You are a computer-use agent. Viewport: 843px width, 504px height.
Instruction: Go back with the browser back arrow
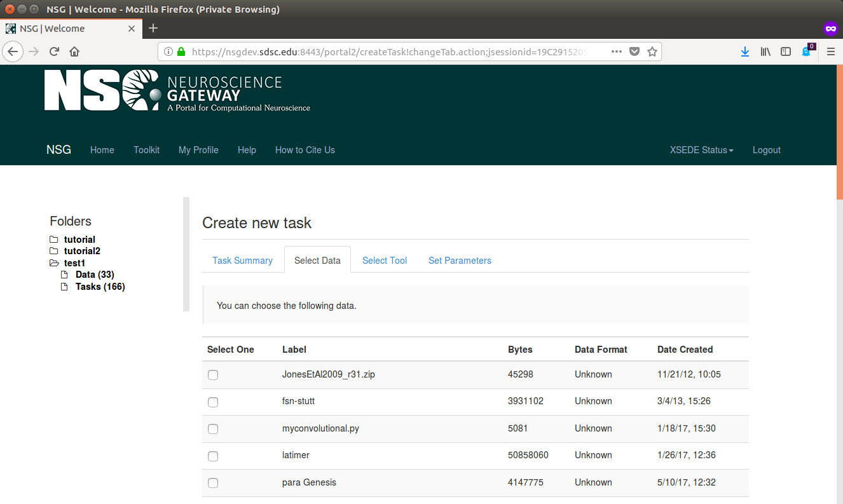13,51
